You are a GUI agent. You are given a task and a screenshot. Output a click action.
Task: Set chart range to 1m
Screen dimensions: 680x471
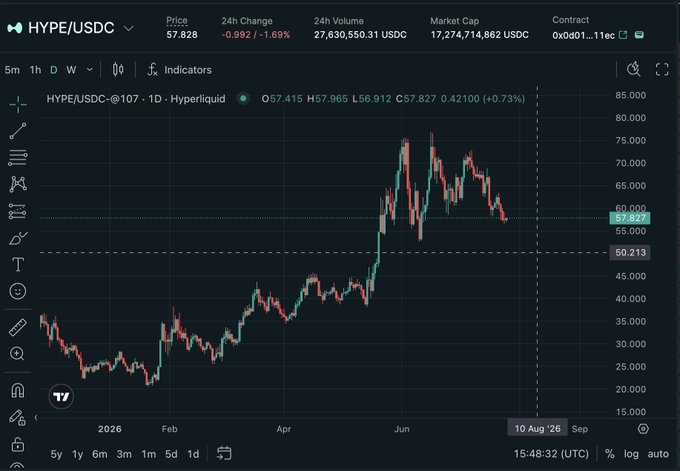148,454
